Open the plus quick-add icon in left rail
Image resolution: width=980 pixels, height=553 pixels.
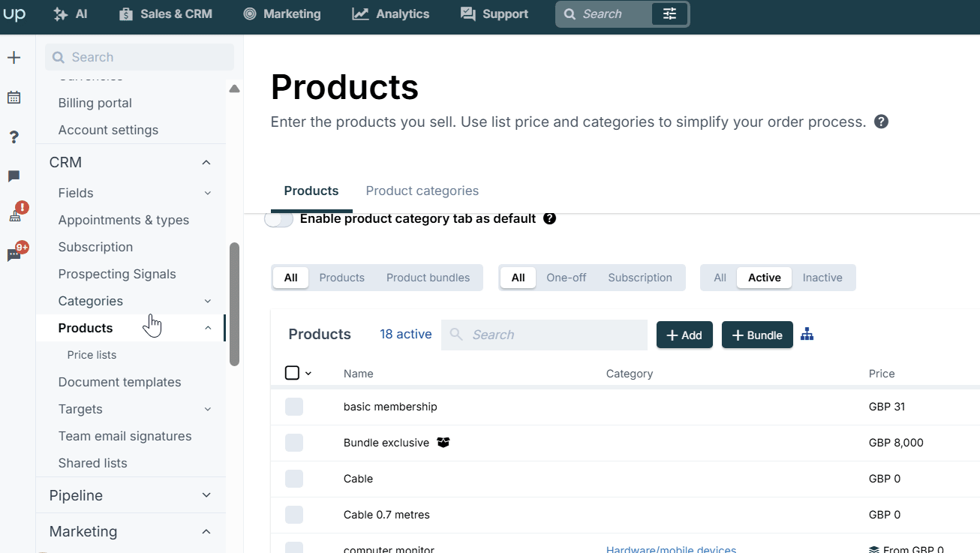(14, 58)
